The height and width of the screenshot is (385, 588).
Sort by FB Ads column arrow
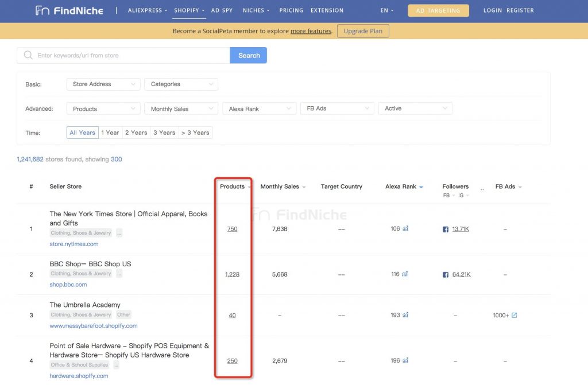[520, 187]
